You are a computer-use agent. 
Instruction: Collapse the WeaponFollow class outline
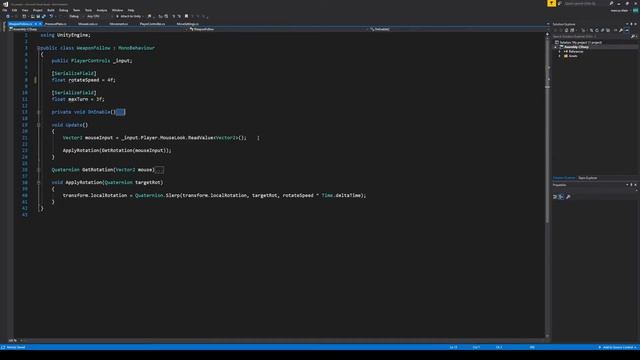[39, 48]
